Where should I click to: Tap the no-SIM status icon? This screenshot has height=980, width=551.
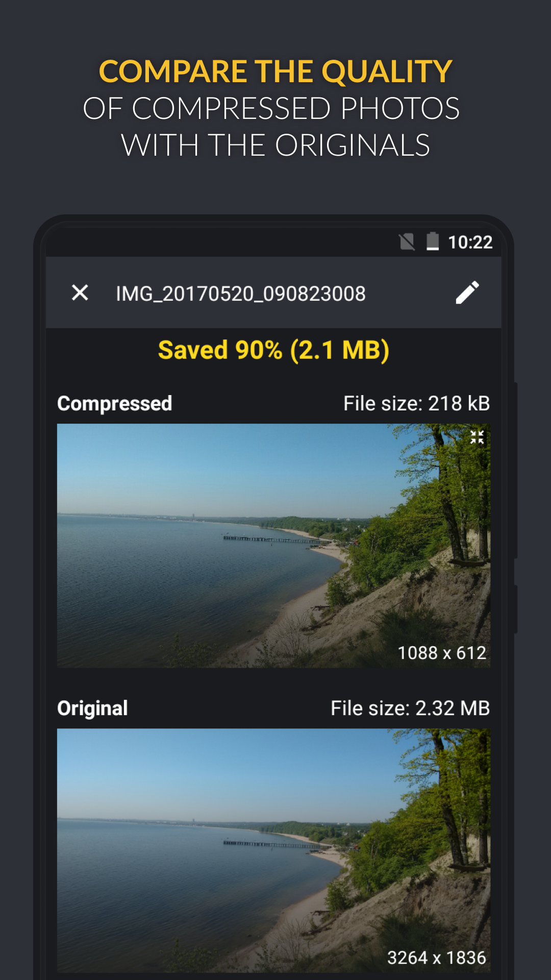(x=407, y=241)
